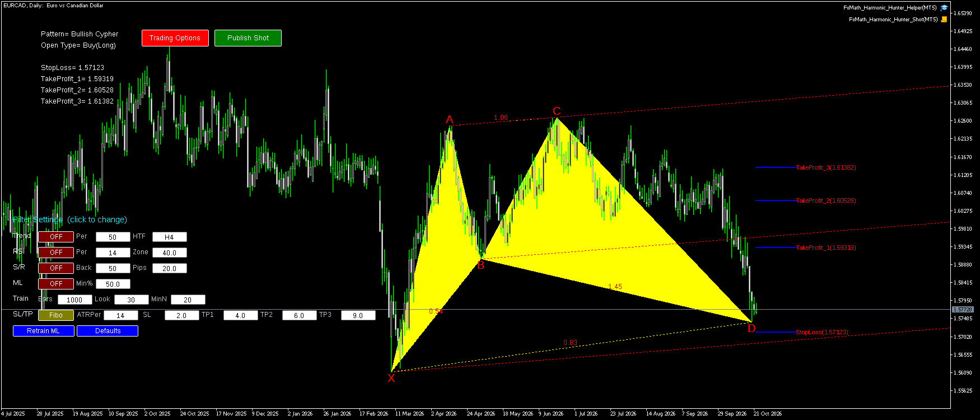The image size is (980, 420).
Task: Click the "Open Type= Buy(Long)" text
Action: (78, 45)
